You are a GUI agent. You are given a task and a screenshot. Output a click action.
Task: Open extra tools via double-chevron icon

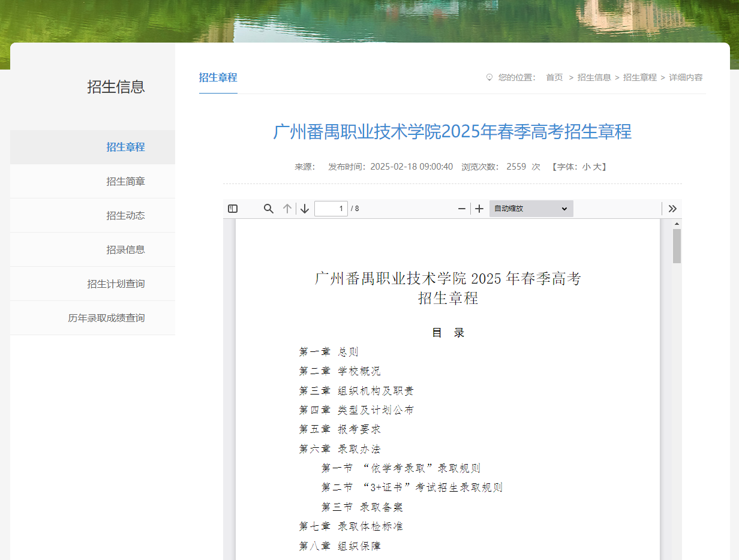tap(672, 208)
